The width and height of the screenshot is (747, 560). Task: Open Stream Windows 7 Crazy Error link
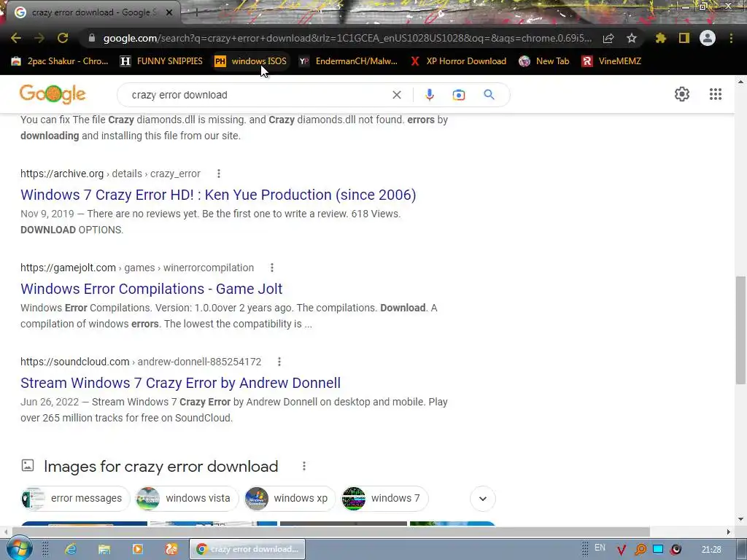pos(181,384)
